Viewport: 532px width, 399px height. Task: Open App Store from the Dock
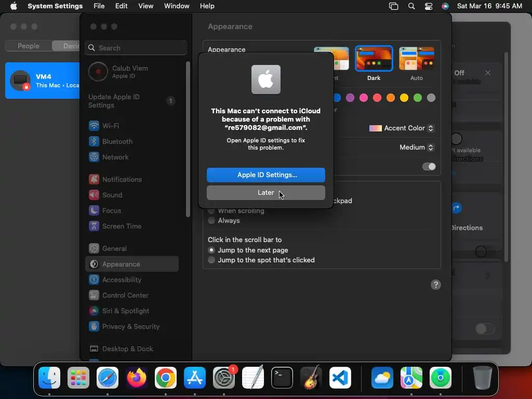tap(195, 378)
